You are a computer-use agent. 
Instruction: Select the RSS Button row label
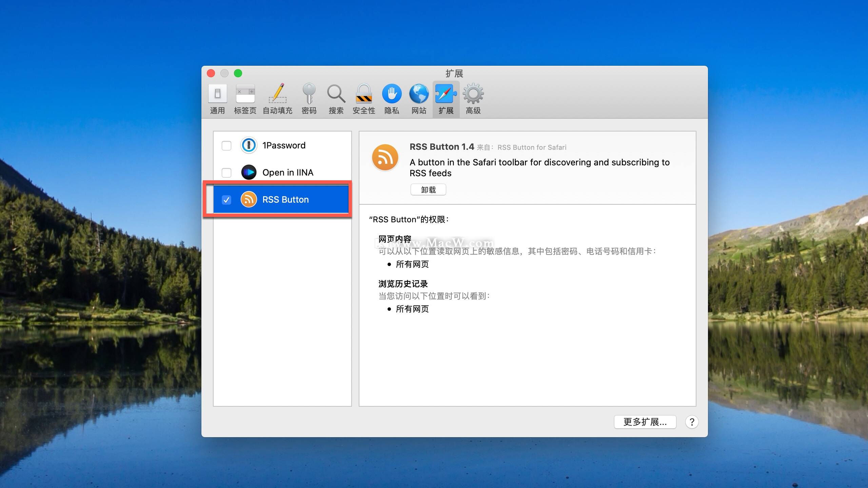[x=285, y=200]
